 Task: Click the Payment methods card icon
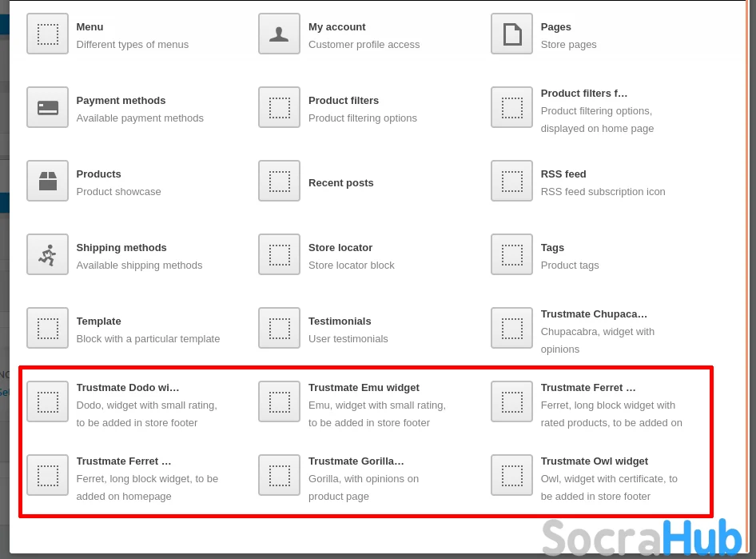pyautogui.click(x=47, y=107)
